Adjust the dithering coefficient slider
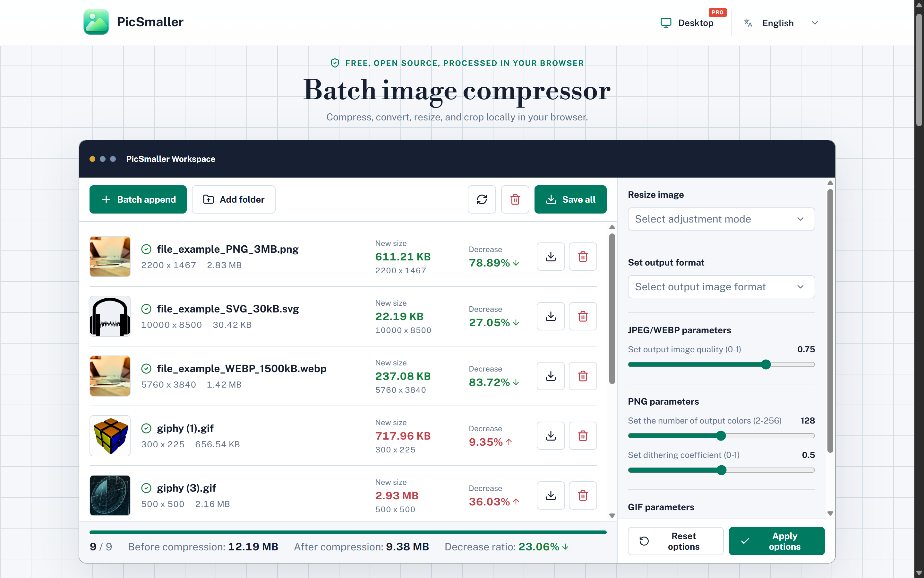Screen dimensions: 924x578 [721, 470]
